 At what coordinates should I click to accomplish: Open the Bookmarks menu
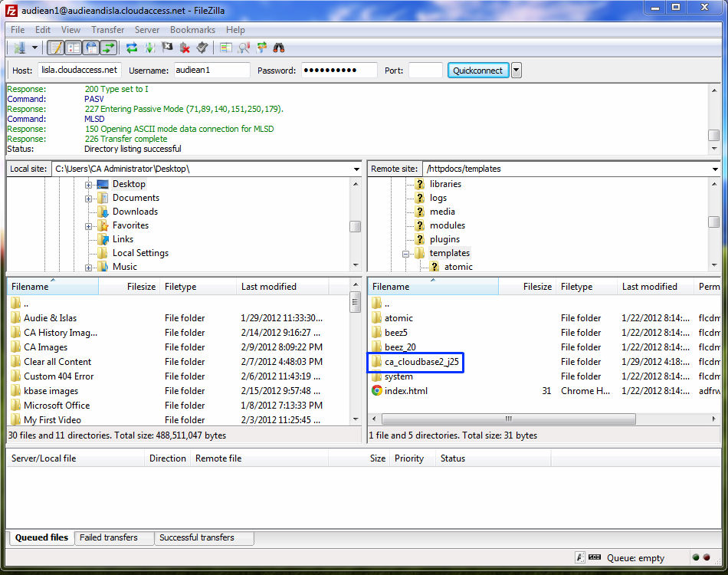coord(192,30)
